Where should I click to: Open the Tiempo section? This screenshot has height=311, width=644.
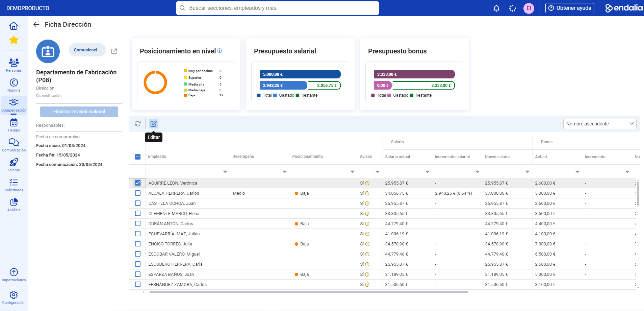coord(14,125)
